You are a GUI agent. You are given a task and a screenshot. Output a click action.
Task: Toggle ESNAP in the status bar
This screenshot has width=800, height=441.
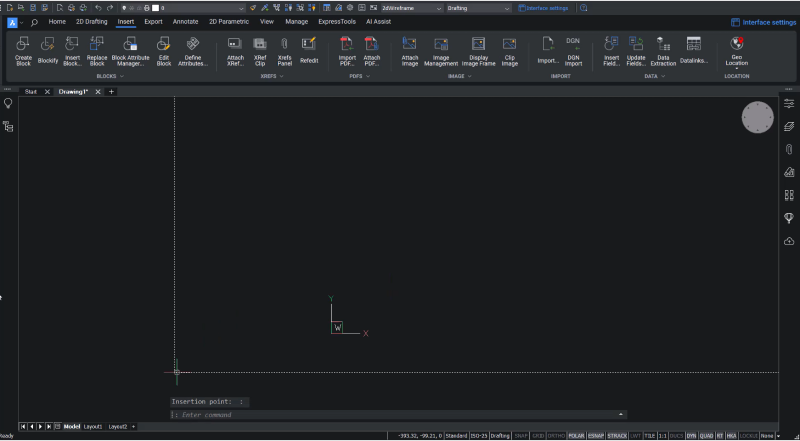coord(595,436)
